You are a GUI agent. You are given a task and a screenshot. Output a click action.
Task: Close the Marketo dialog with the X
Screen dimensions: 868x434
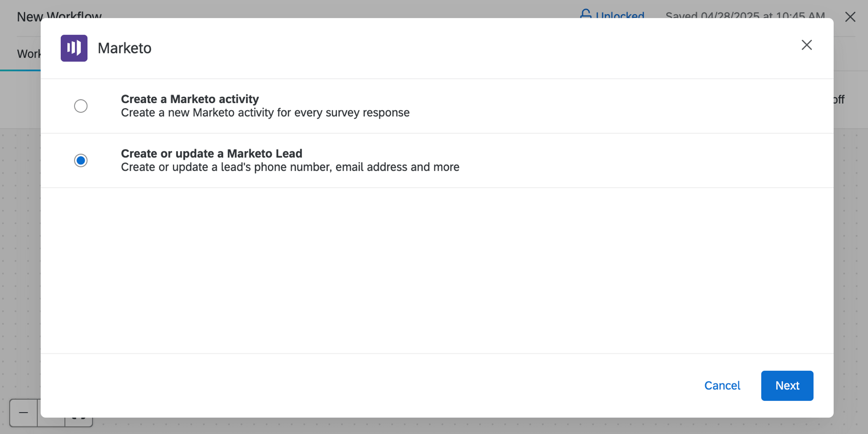(x=807, y=45)
